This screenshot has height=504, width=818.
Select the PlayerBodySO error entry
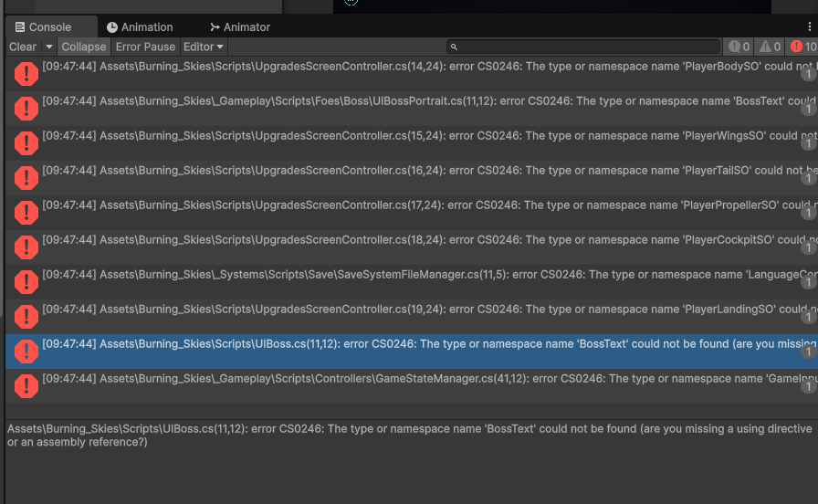tap(412, 74)
